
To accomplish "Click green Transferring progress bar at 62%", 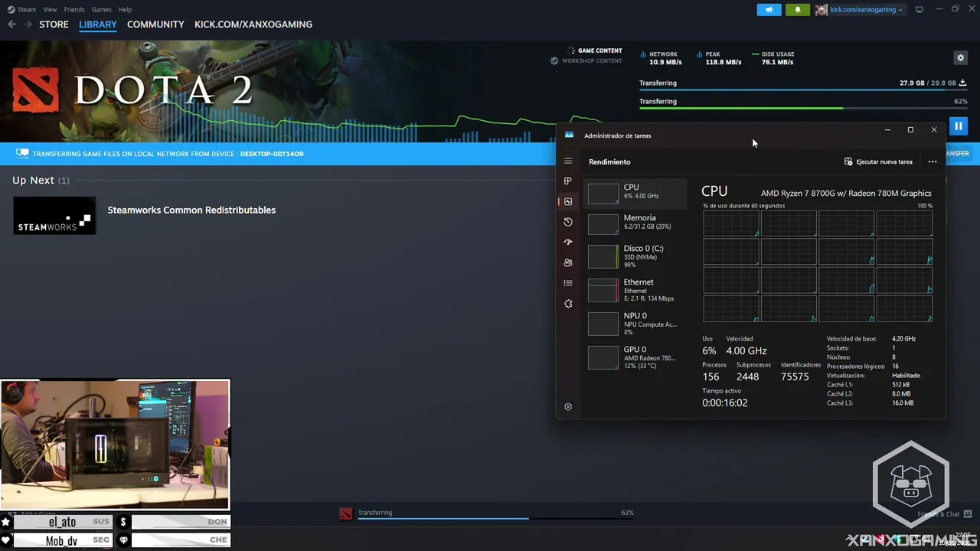I will pyautogui.click(x=802, y=109).
